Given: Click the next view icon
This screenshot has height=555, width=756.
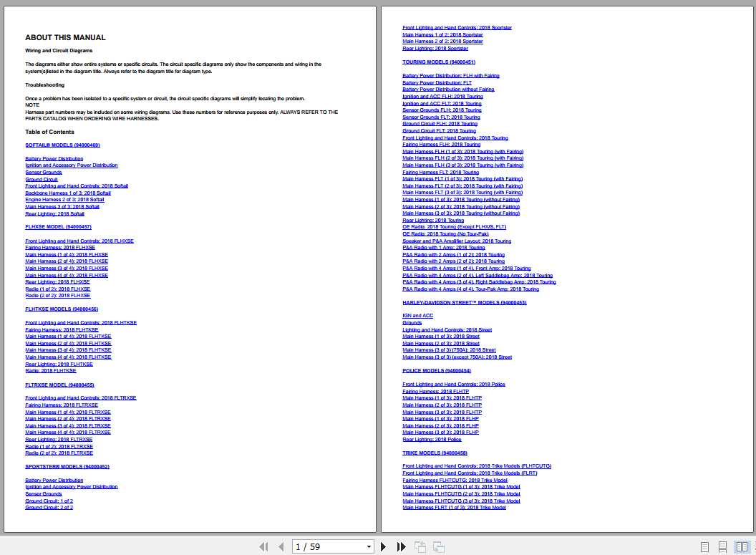Looking at the screenshot, I should click(x=439, y=547).
